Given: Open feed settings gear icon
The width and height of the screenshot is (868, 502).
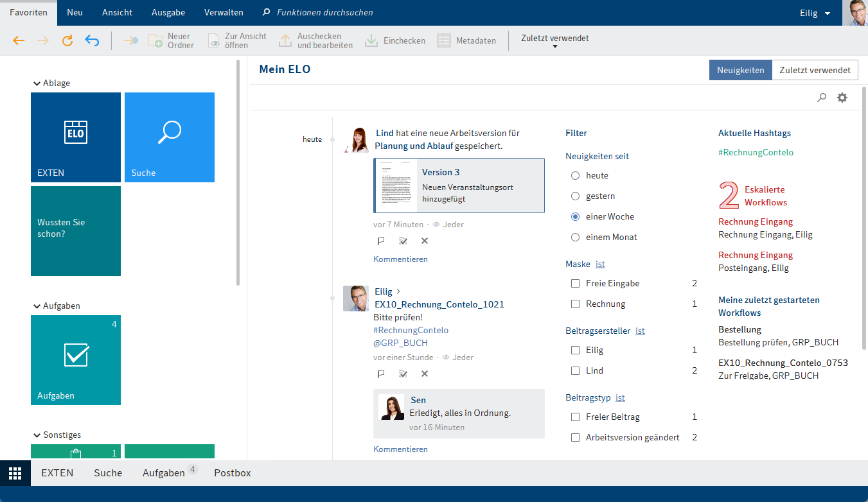Looking at the screenshot, I should [x=842, y=98].
